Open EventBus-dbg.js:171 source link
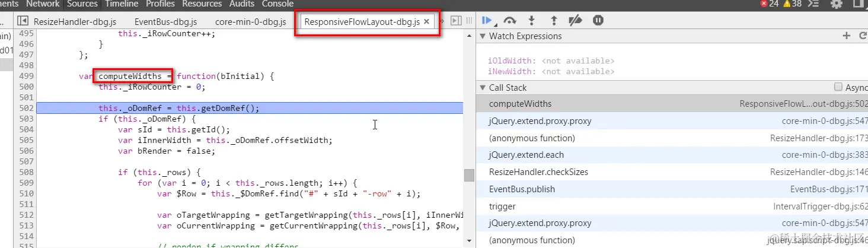Viewport: 868px width, 248px height. point(829,189)
